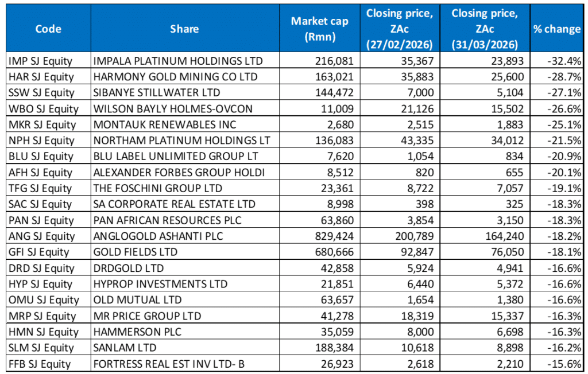
Task: Select the Closing price 31/03/2026 header
Action: pyautogui.click(x=488, y=29)
